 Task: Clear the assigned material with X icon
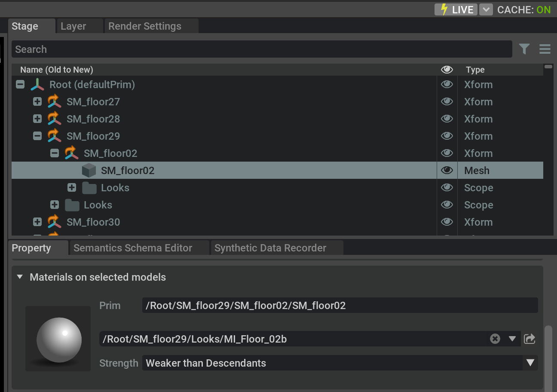click(495, 339)
